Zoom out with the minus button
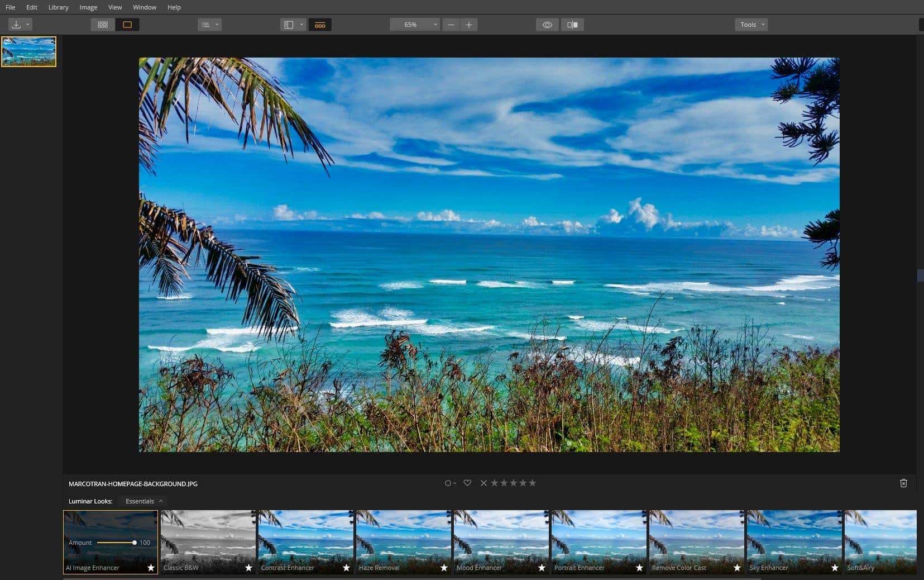This screenshot has height=580, width=924. [451, 25]
